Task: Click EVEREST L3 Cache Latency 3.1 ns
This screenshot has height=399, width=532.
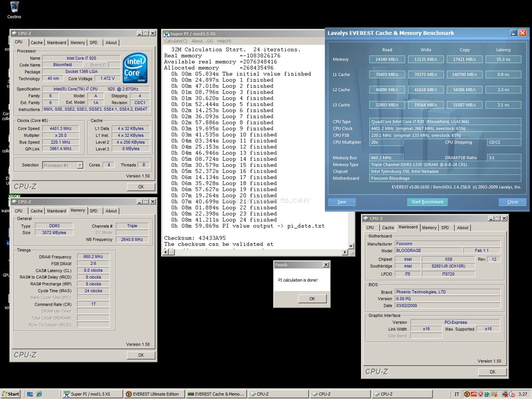Action: click(503, 105)
